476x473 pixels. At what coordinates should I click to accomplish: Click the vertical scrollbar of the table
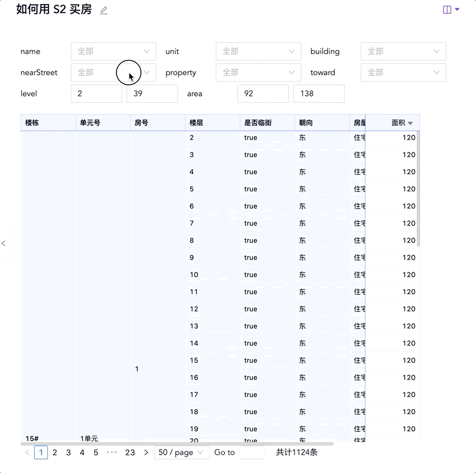tap(418, 189)
